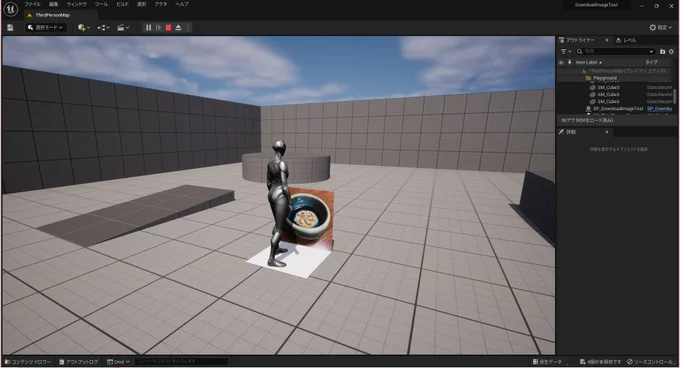Click the 50 actors loaded status text
Viewport: 680px width, 368px height.
(x=587, y=120)
